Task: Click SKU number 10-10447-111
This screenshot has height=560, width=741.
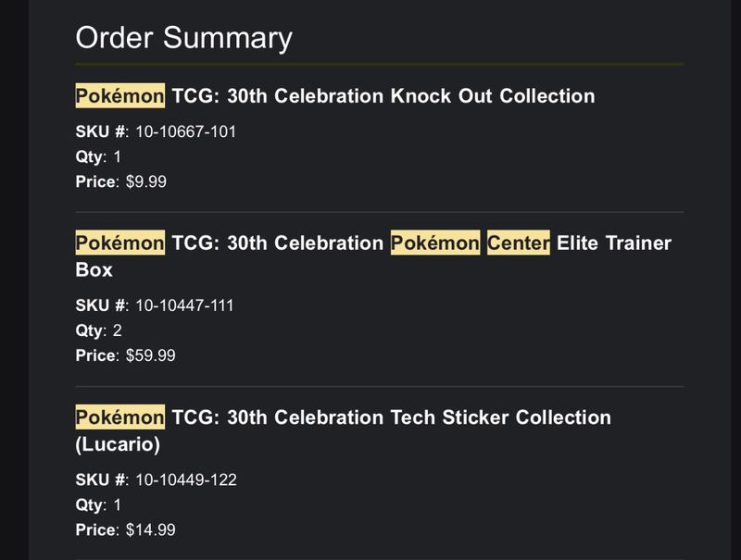Action: (x=184, y=305)
